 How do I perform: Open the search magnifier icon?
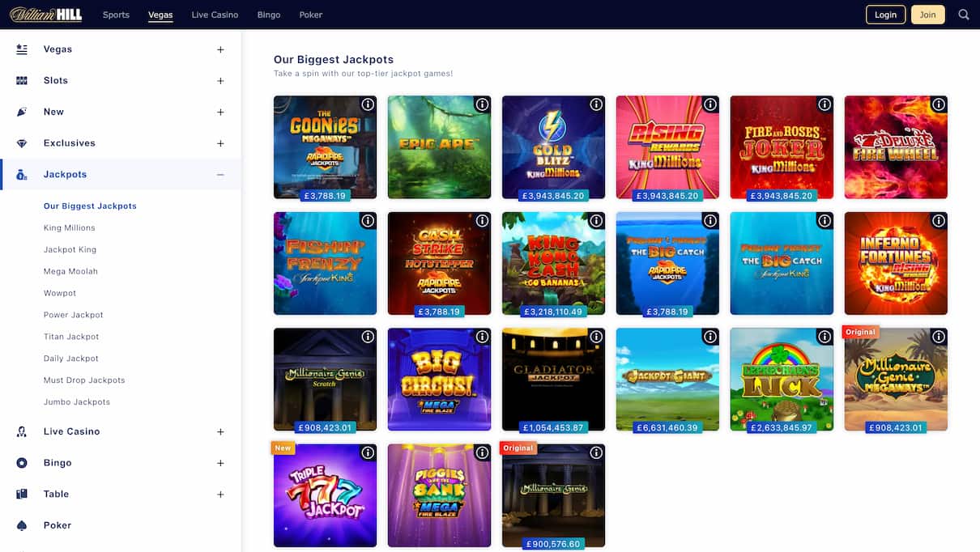(x=963, y=15)
